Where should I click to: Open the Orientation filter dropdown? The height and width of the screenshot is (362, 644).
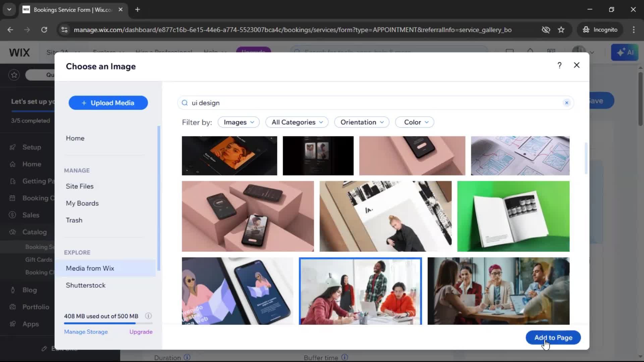(x=362, y=122)
